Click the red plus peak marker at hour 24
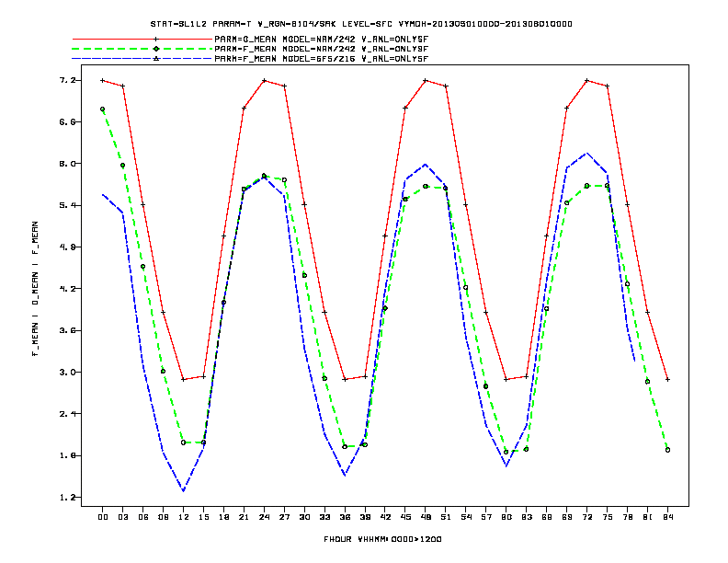 pyautogui.click(x=264, y=80)
